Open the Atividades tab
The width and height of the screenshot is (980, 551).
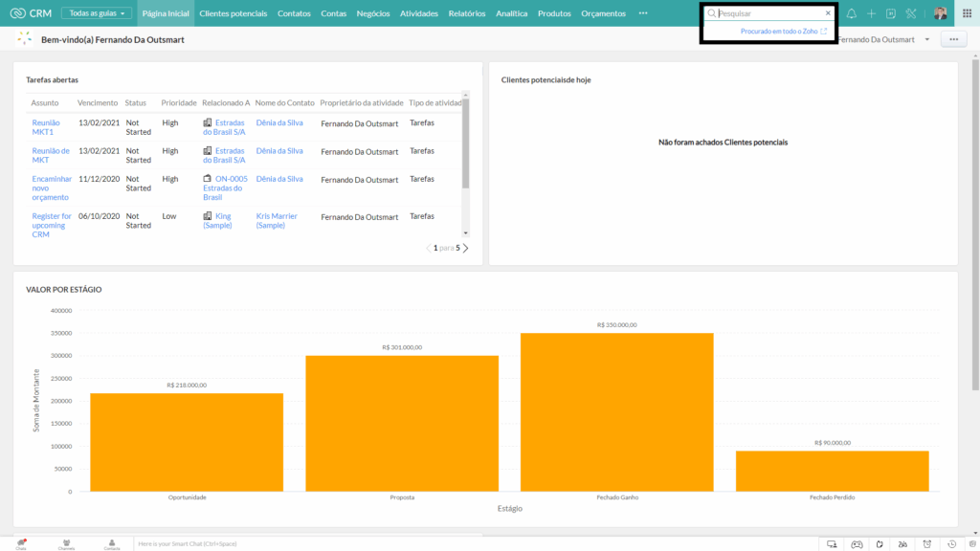click(419, 13)
